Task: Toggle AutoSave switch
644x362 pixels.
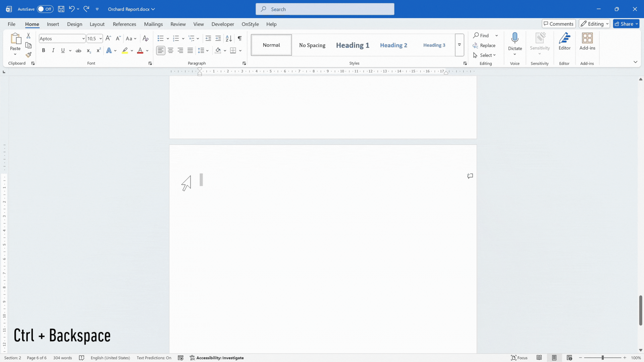Action: (x=45, y=9)
